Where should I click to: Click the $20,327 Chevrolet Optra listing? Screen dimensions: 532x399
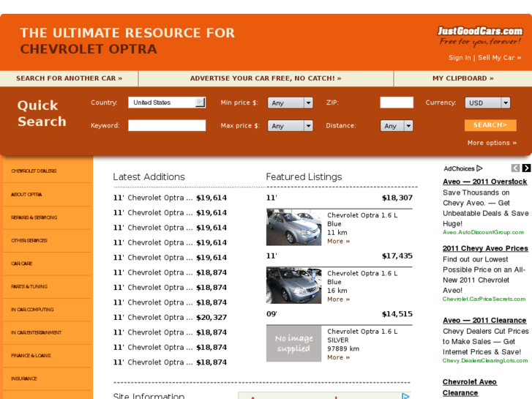[170, 318]
